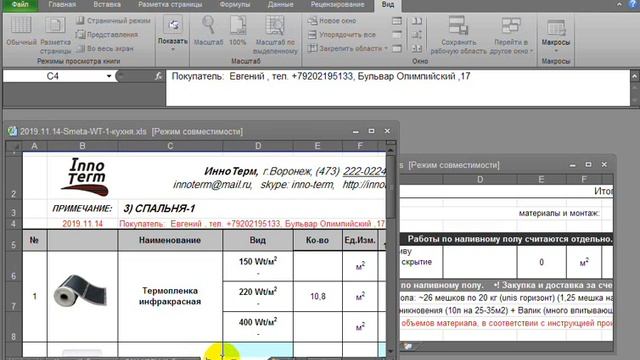
Task: Click the Smeta window vertical scrollbar thumb
Action: (x=391, y=187)
